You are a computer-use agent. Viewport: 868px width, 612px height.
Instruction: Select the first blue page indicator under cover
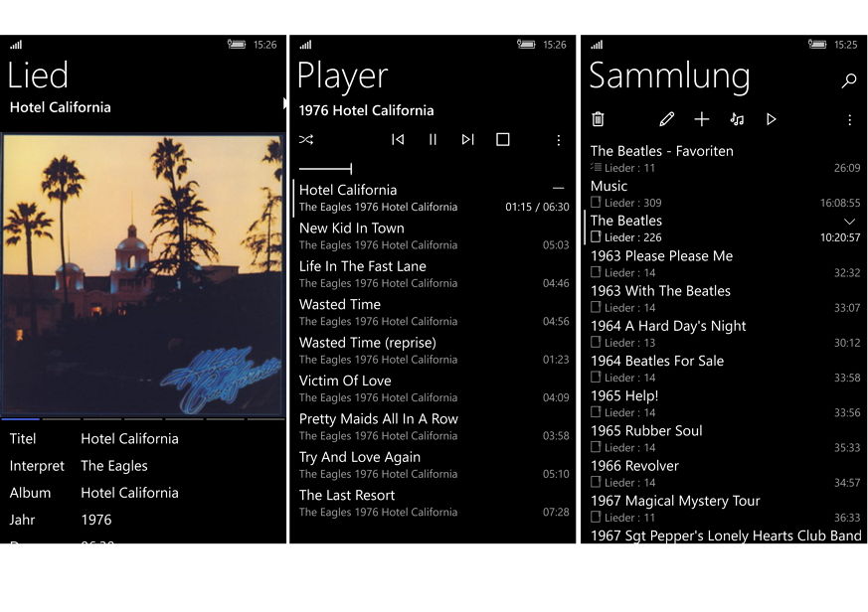coord(21,419)
